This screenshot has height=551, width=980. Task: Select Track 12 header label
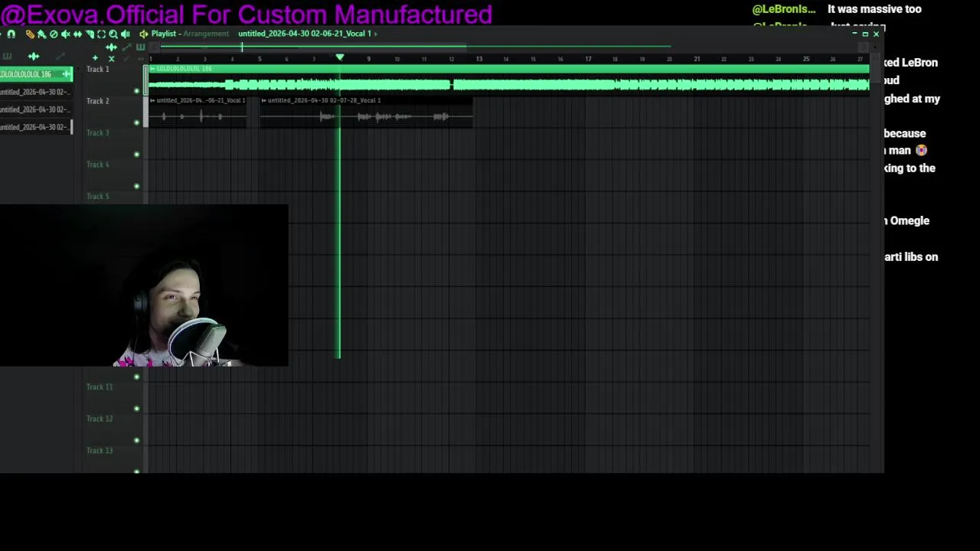[100, 419]
